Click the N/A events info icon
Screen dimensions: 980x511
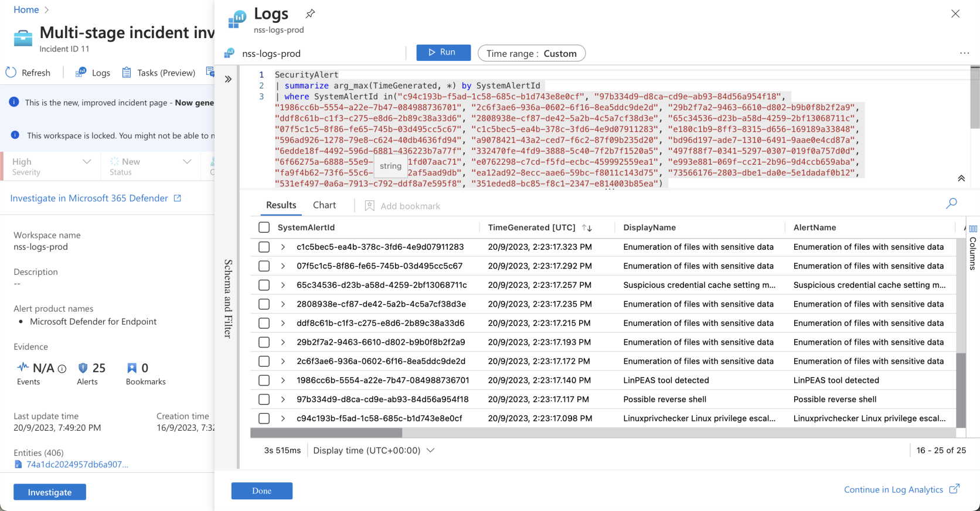[62, 369]
